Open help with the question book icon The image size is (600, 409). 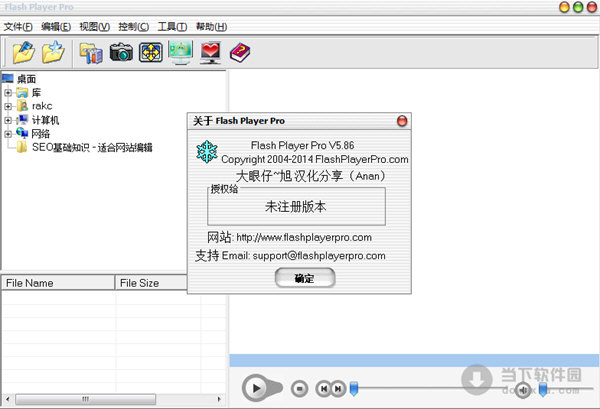[x=240, y=53]
